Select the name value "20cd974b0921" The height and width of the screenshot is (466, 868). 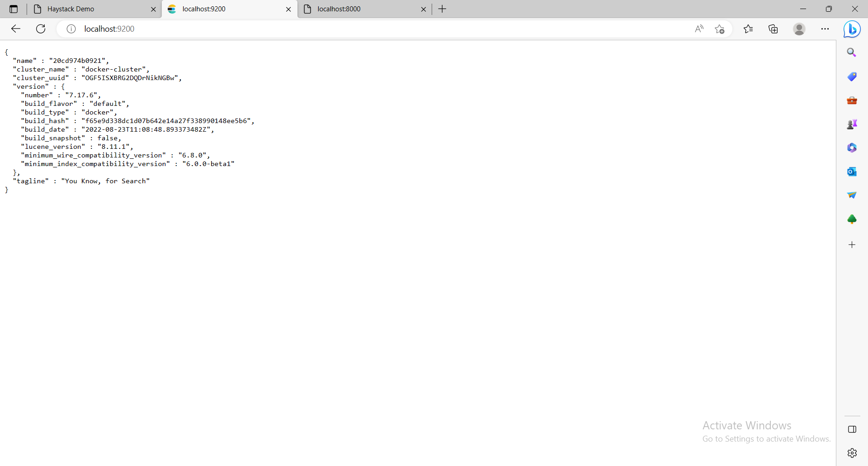pos(77,61)
